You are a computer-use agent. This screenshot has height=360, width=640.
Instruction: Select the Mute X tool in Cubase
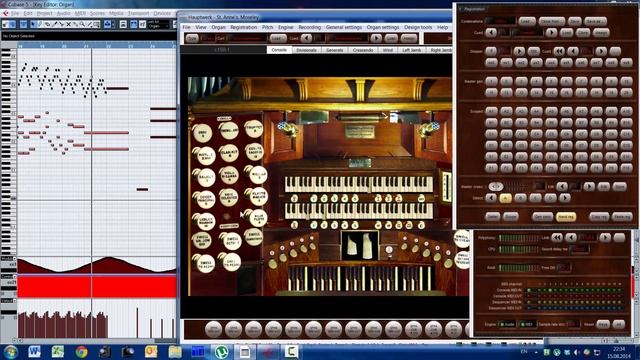pos(69,24)
